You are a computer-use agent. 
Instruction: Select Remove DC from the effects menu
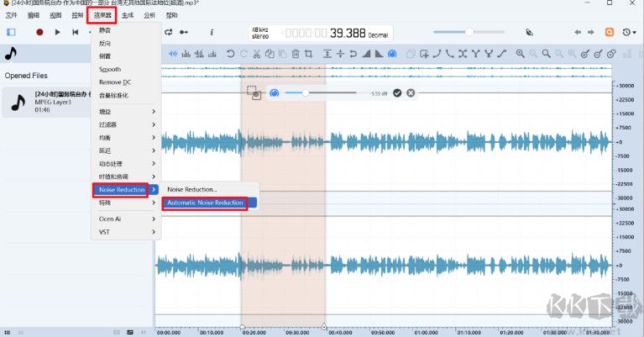pyautogui.click(x=115, y=82)
